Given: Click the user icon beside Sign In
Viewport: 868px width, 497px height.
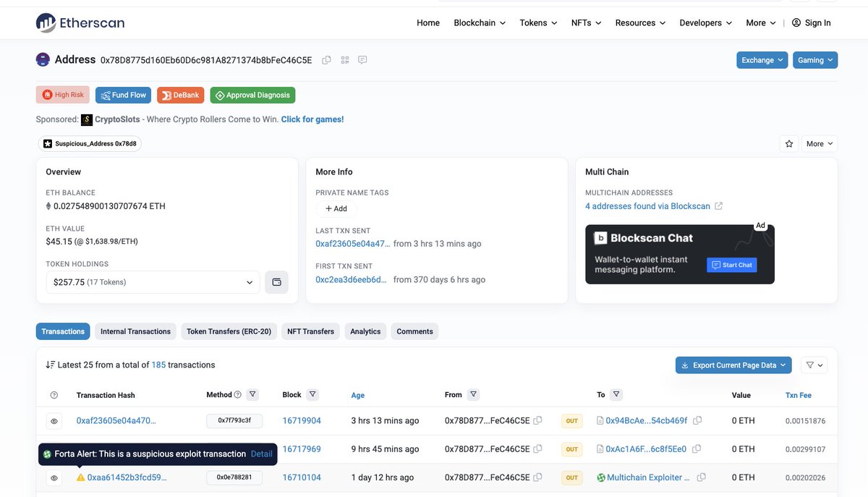Looking at the screenshot, I should coord(796,22).
